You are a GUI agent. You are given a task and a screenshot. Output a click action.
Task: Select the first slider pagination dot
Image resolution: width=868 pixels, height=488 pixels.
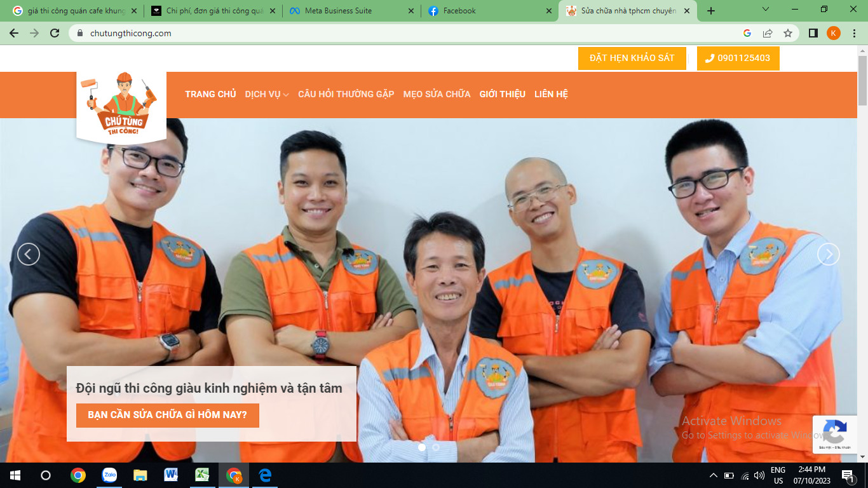pyautogui.click(x=422, y=447)
